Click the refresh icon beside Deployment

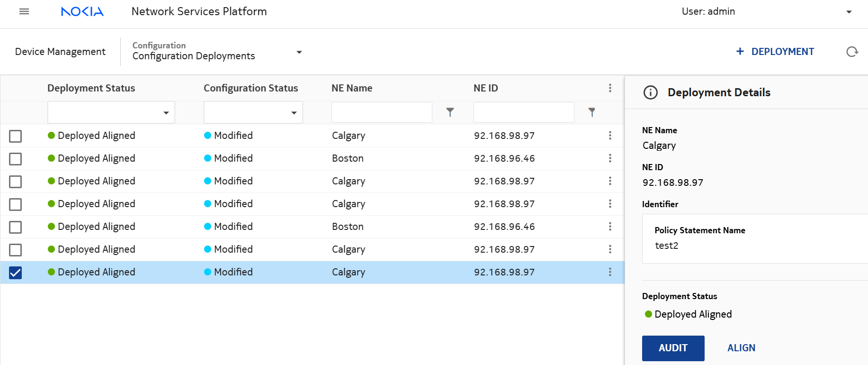pyautogui.click(x=852, y=52)
